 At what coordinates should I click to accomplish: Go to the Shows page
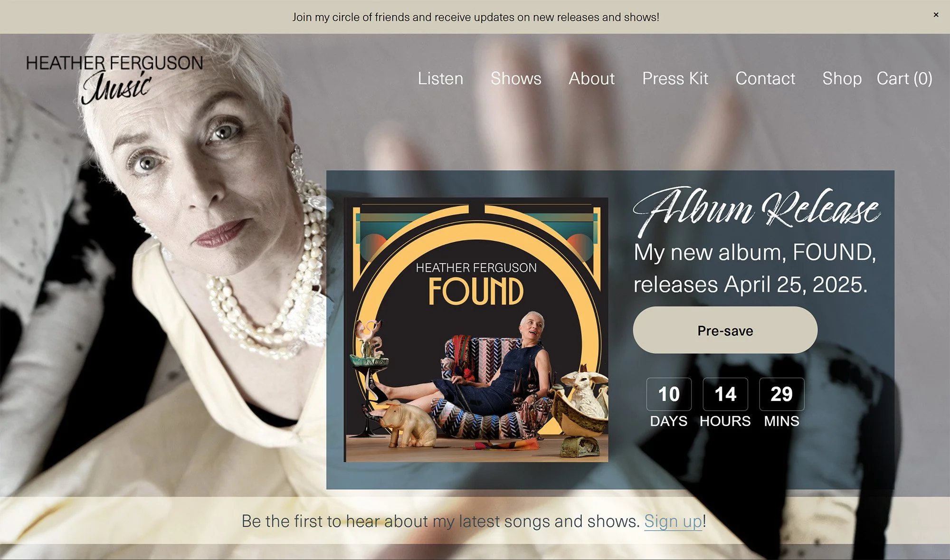pos(516,78)
